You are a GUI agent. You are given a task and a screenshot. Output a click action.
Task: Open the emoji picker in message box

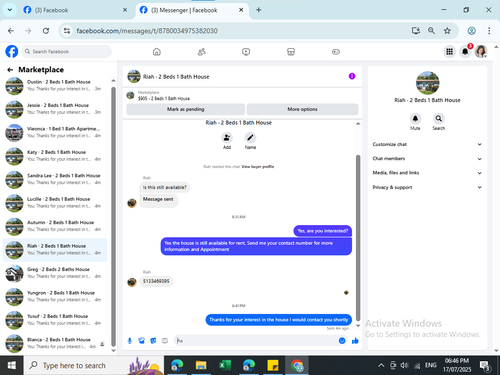342,341
